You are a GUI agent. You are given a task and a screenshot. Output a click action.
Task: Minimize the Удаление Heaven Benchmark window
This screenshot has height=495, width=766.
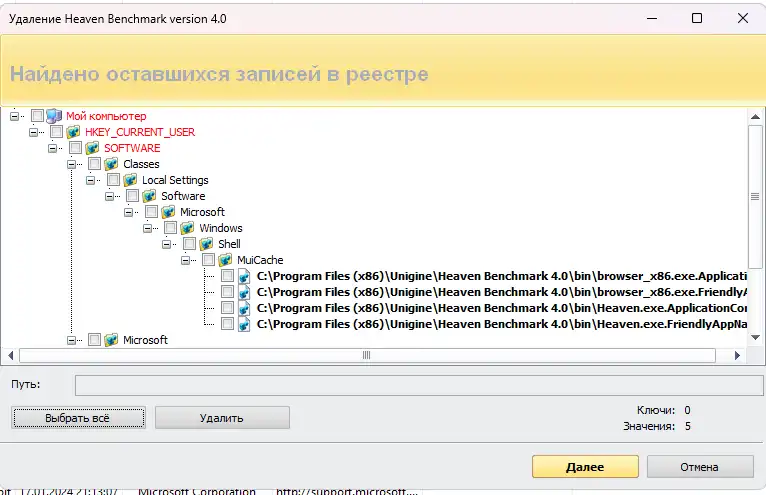[652, 18]
